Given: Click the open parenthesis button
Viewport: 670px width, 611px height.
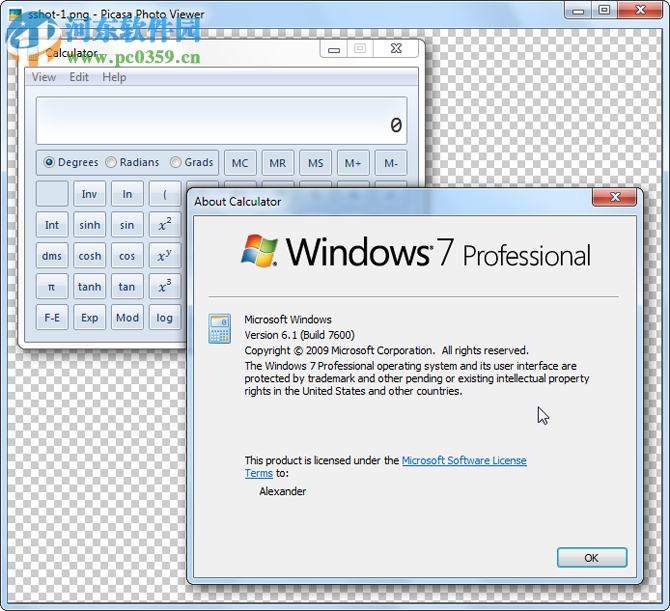Looking at the screenshot, I should point(165,194).
